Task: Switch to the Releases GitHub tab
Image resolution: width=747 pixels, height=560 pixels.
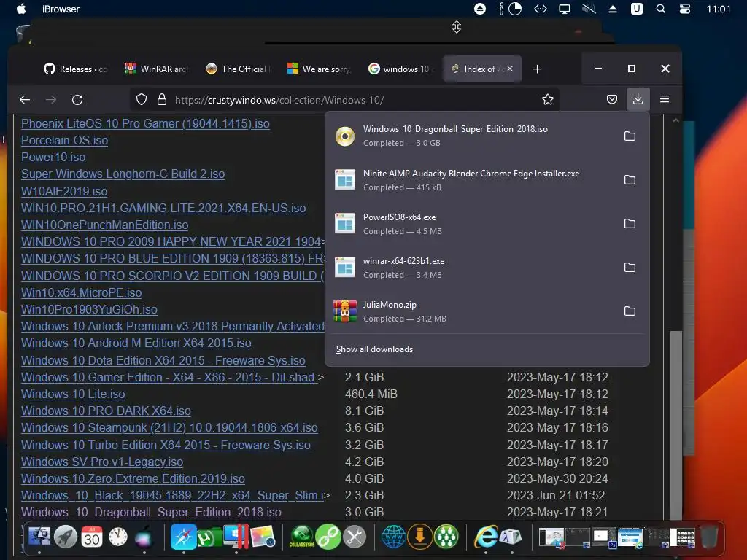Action: coord(76,69)
